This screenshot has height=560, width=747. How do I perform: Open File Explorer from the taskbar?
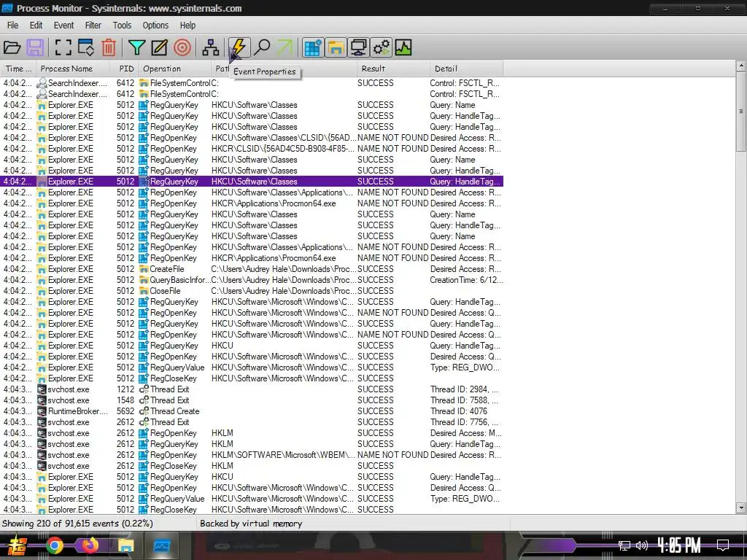(125, 545)
